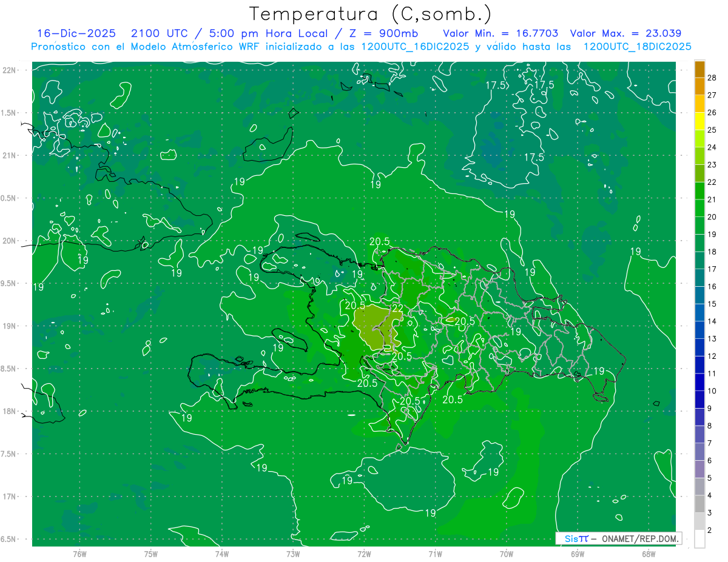Click the 75W longitude axis label
The height and width of the screenshot is (562, 728).
150,554
